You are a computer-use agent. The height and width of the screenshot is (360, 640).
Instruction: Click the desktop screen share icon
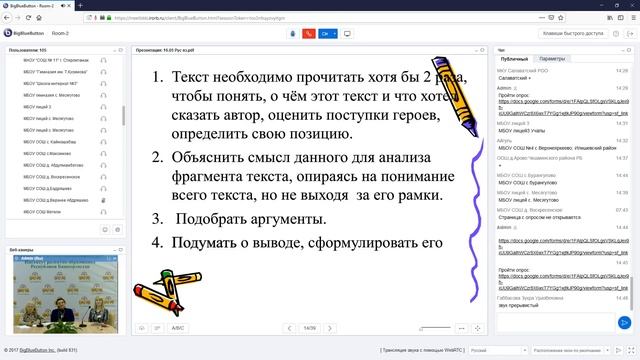[x=347, y=34]
